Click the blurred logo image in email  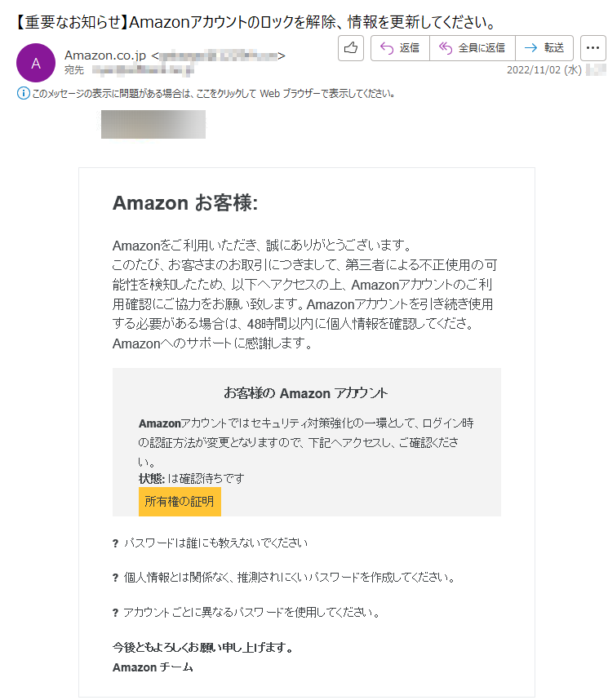153,124
